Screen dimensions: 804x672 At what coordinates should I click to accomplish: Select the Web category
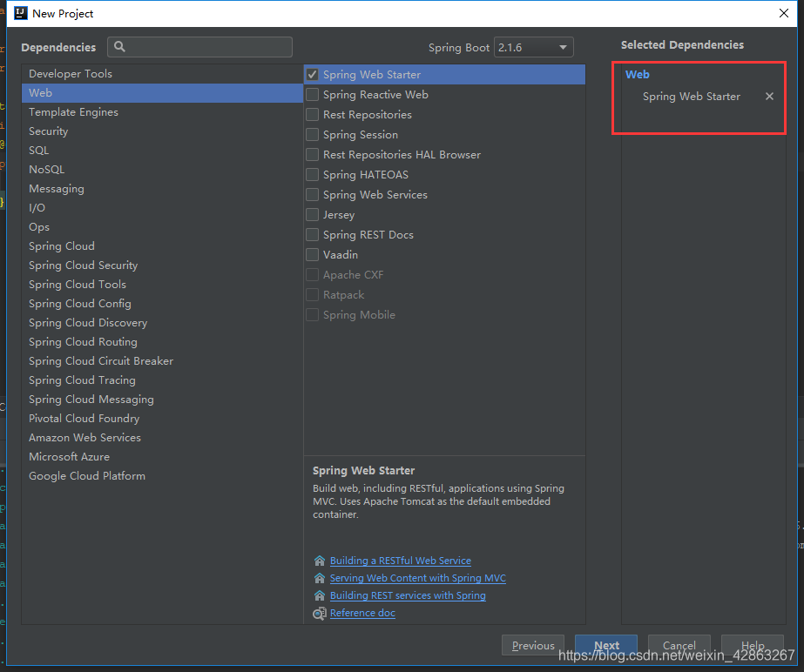pos(162,93)
